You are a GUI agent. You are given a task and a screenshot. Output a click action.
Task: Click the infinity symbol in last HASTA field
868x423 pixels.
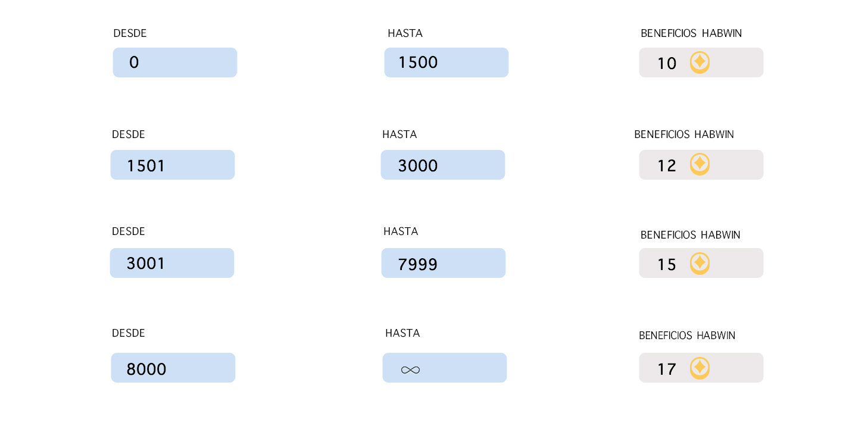tap(410, 370)
